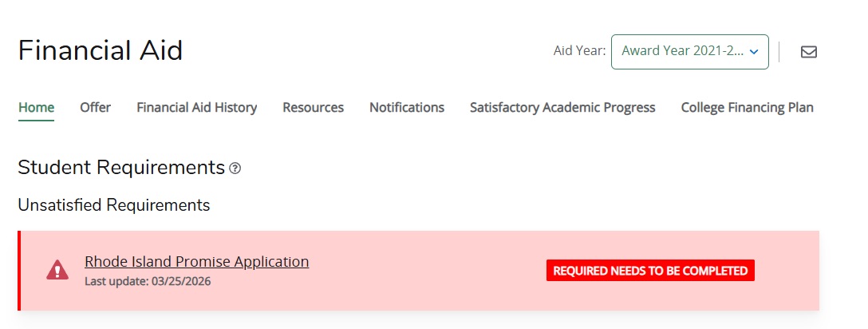Image resolution: width=868 pixels, height=329 pixels.
Task: Click the Student Requirements heading
Action: coord(121,168)
